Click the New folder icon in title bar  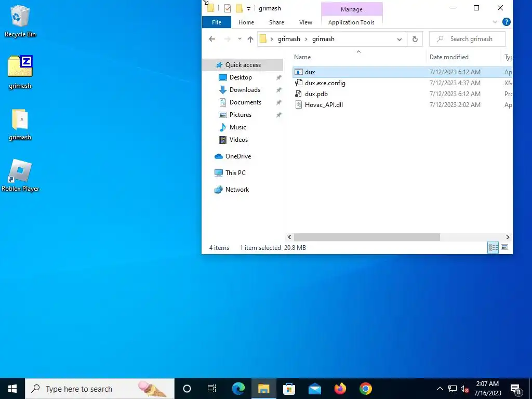239,8
